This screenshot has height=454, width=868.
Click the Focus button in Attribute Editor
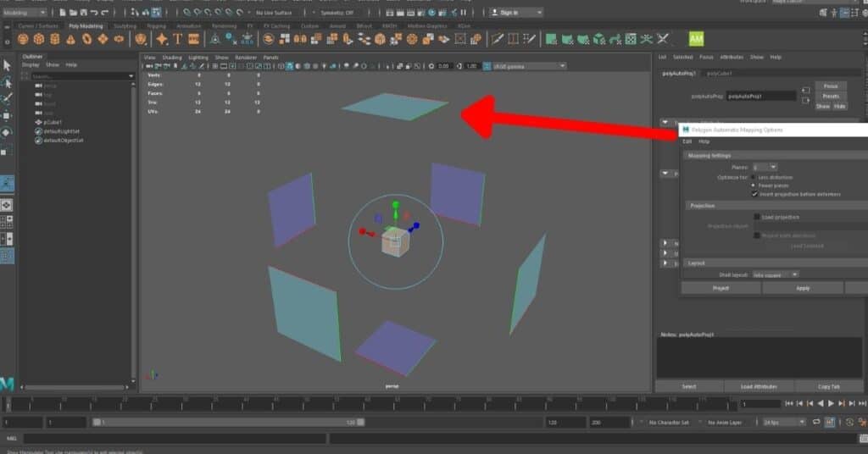831,86
